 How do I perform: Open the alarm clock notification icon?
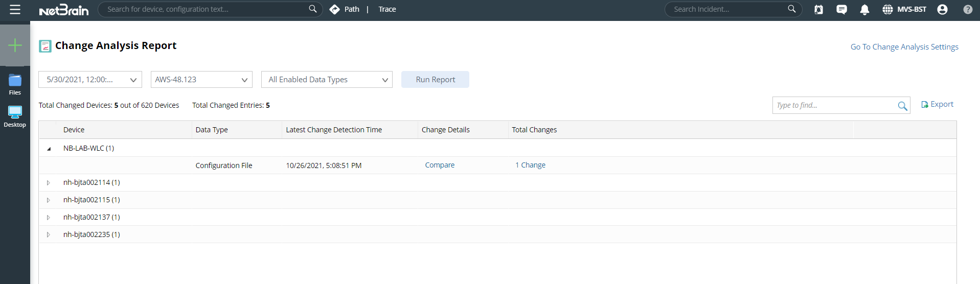(818, 9)
